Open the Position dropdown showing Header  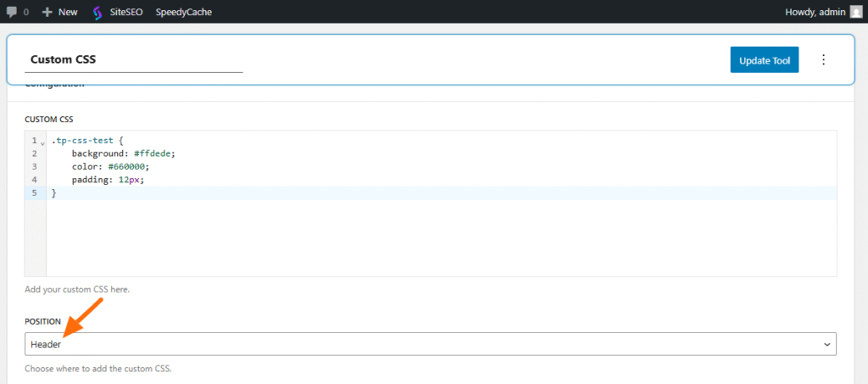pyautogui.click(x=431, y=344)
